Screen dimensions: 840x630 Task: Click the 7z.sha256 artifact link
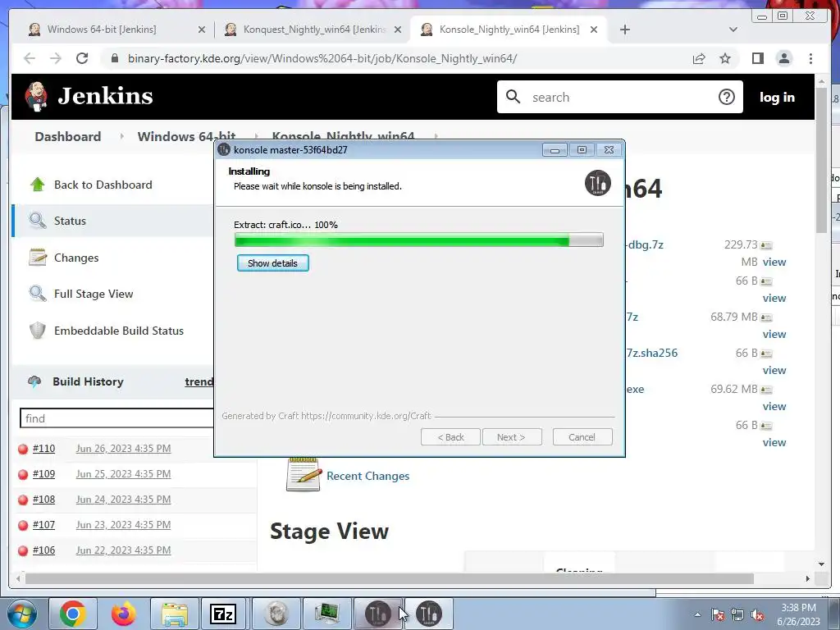pos(651,353)
